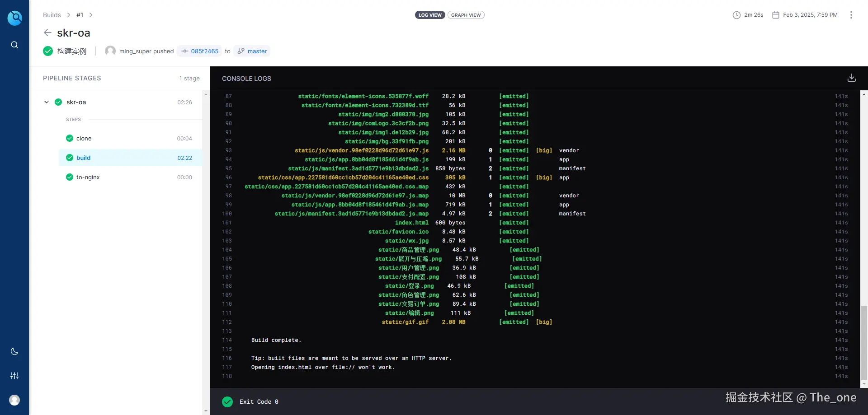Open the Harness logo home icon
The image size is (868, 415).
[x=14, y=18]
